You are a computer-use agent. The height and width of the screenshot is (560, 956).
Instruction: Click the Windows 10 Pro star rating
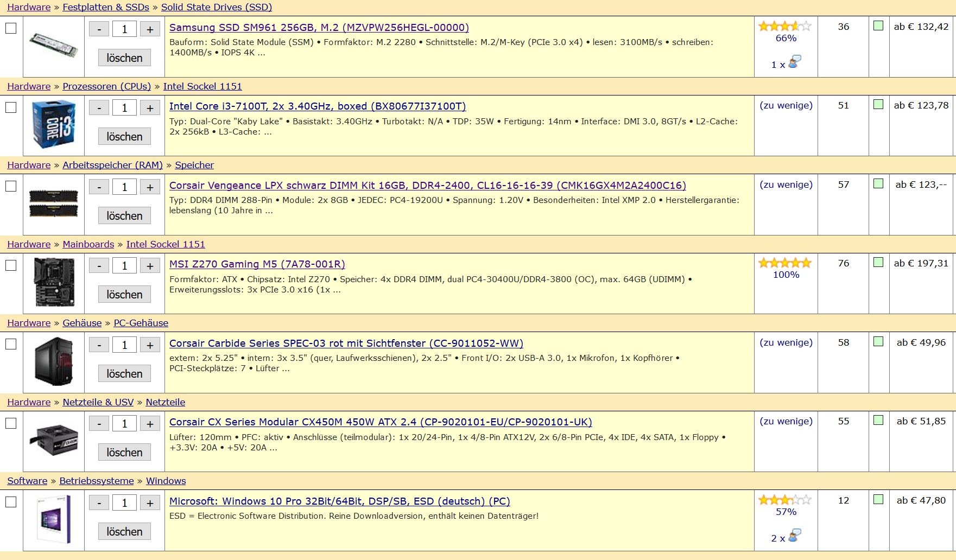tap(785, 500)
